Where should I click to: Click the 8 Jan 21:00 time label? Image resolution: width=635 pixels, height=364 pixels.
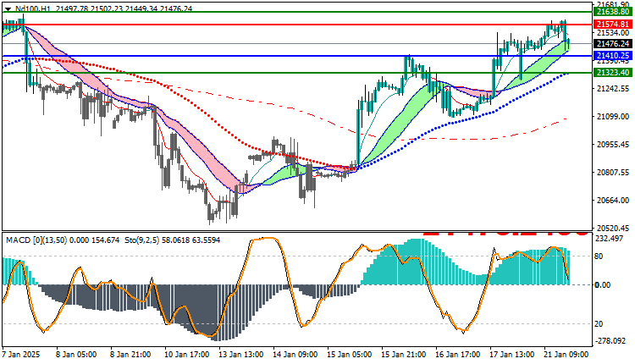pyautogui.click(x=130, y=355)
